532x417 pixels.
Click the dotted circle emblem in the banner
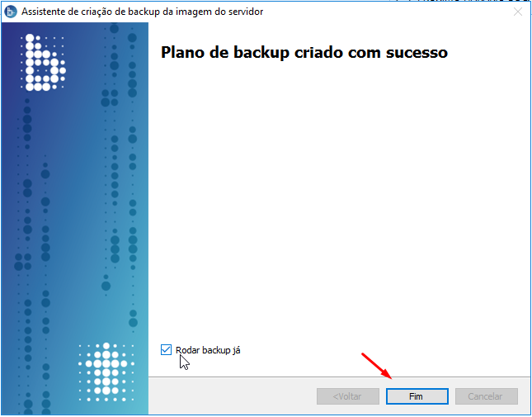pos(106,372)
